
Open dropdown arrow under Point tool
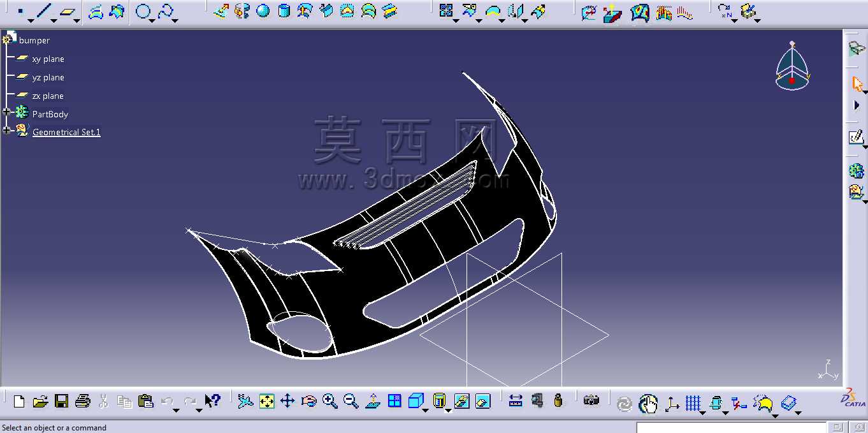[x=31, y=21]
